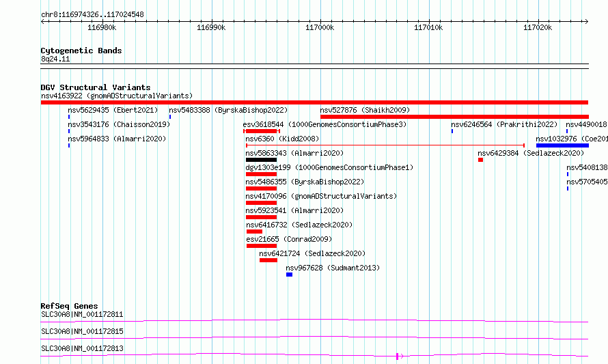Click the Cytogenetic Bands track title
The image size is (608, 364).
(x=81, y=51)
